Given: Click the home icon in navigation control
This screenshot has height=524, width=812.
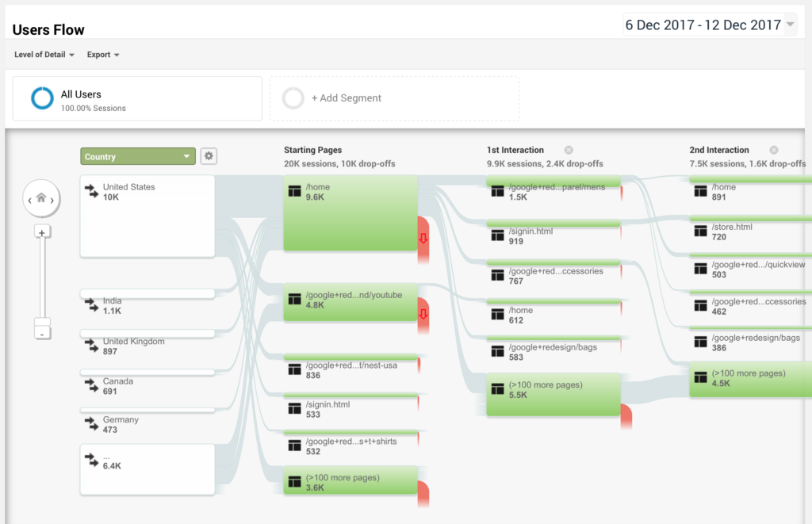Looking at the screenshot, I should pos(41,198).
